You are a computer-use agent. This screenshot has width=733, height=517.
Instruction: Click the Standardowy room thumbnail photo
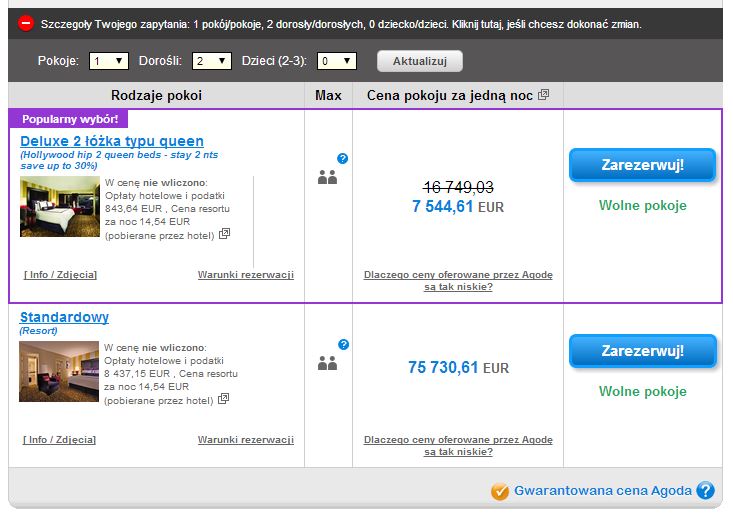tap(59, 371)
